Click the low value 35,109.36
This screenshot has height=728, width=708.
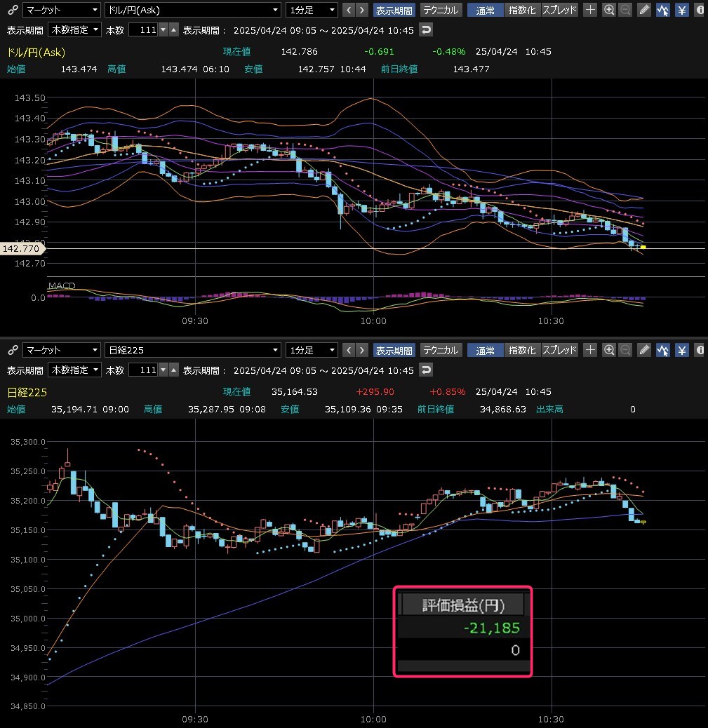pos(348,409)
